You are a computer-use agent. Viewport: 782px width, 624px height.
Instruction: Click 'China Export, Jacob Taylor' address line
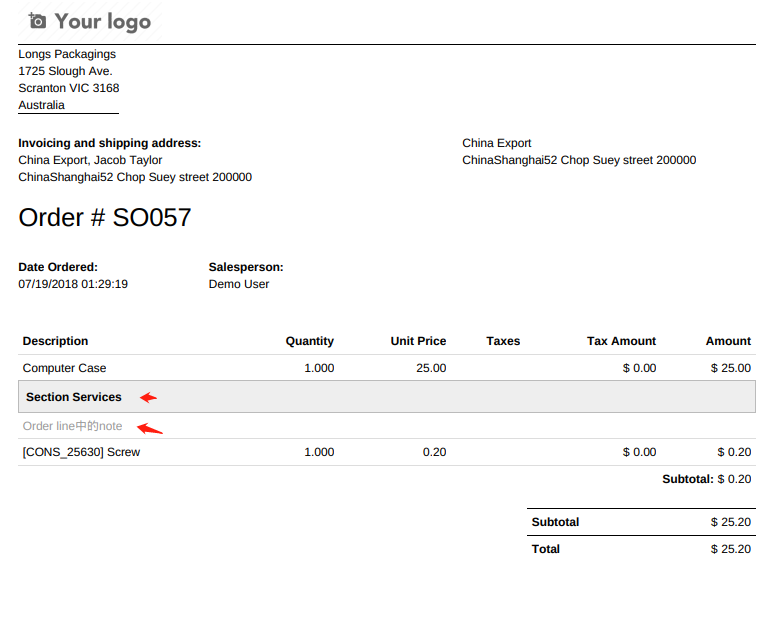[90, 160]
